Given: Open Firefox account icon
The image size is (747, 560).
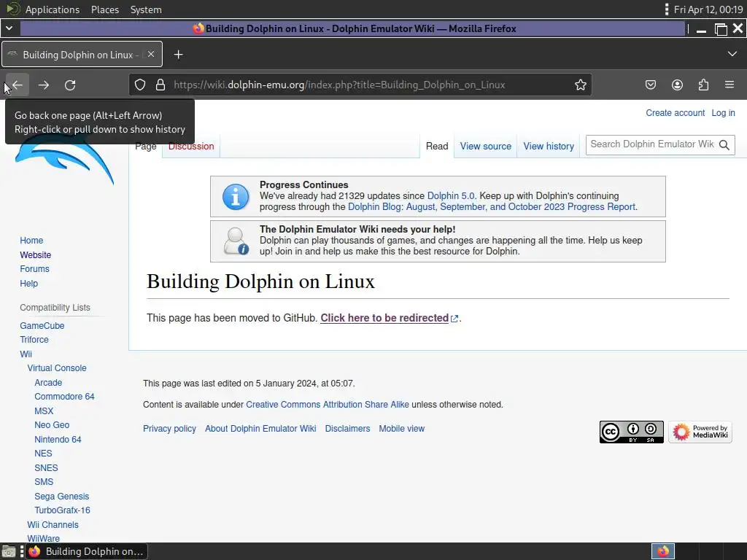Looking at the screenshot, I should [677, 85].
